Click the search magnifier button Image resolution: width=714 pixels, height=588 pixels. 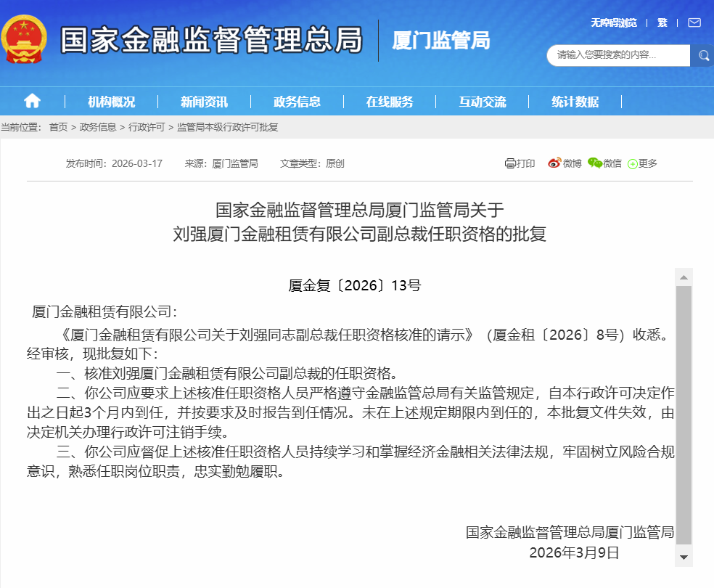[x=702, y=55]
